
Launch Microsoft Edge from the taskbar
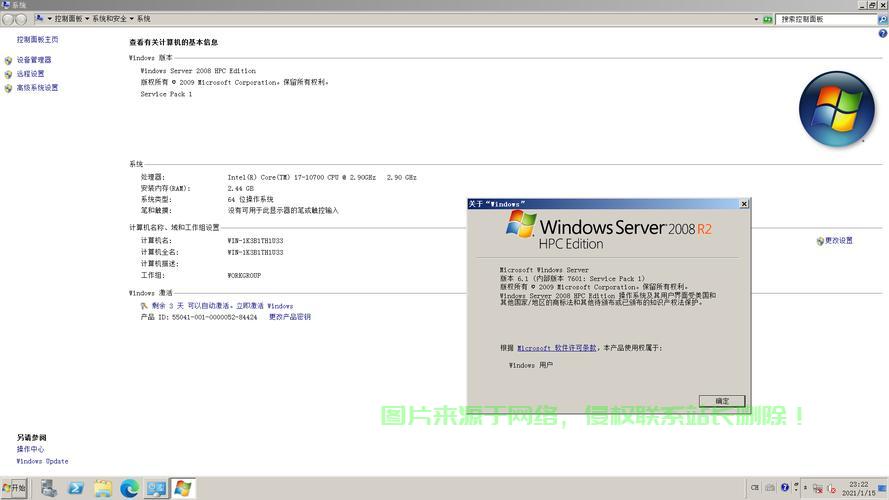point(129,489)
